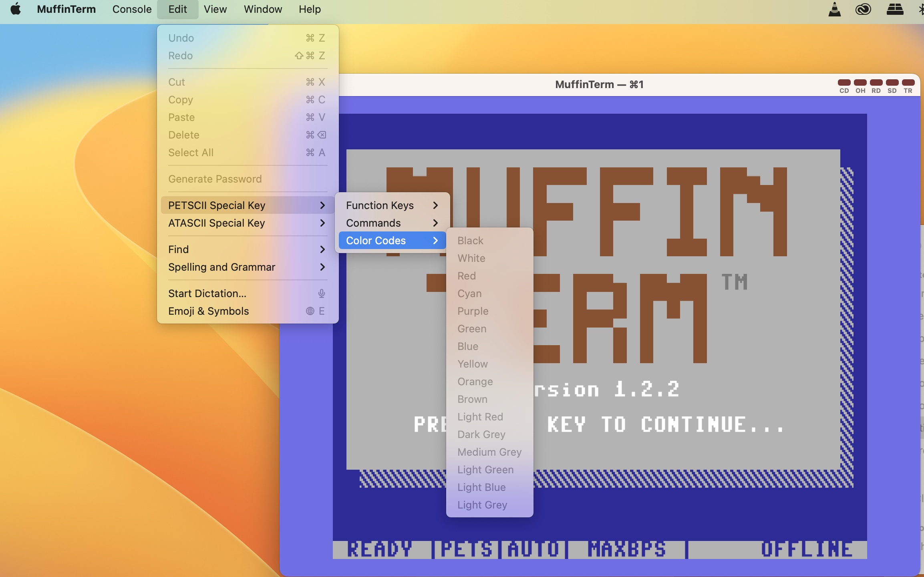Click Select All in the Edit menu
Screen dimensions: 924x577
248,153
